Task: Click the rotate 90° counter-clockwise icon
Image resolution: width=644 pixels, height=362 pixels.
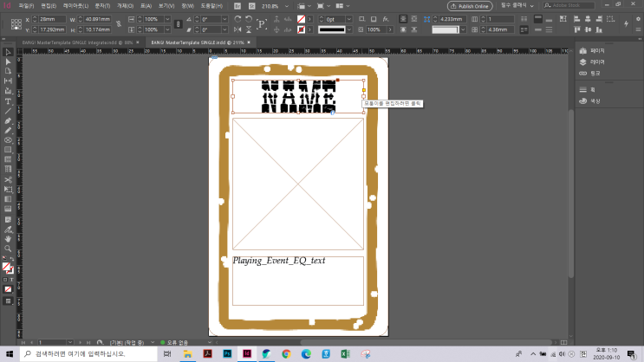Action: [x=249, y=19]
